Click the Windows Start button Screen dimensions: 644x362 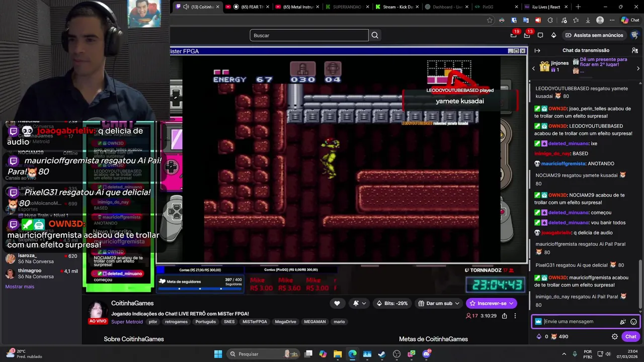click(218, 354)
